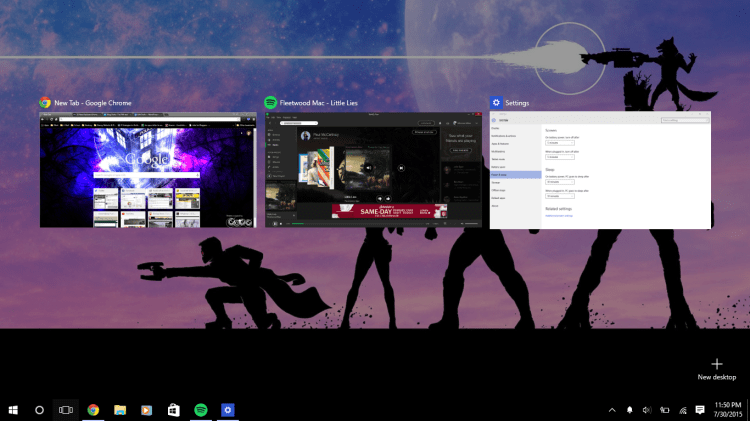This screenshot has height=421, width=750.
Task: Open Google Chrome from the taskbar
Action: click(x=93, y=410)
